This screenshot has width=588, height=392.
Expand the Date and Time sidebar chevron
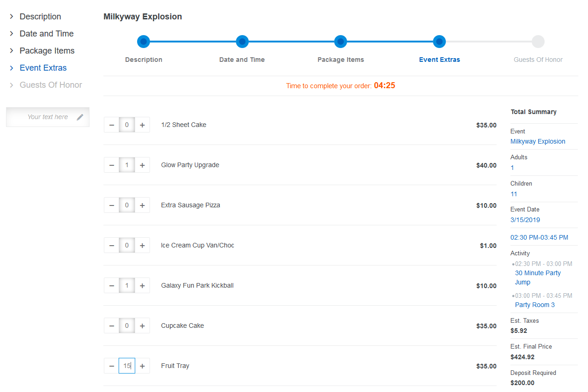click(12, 34)
